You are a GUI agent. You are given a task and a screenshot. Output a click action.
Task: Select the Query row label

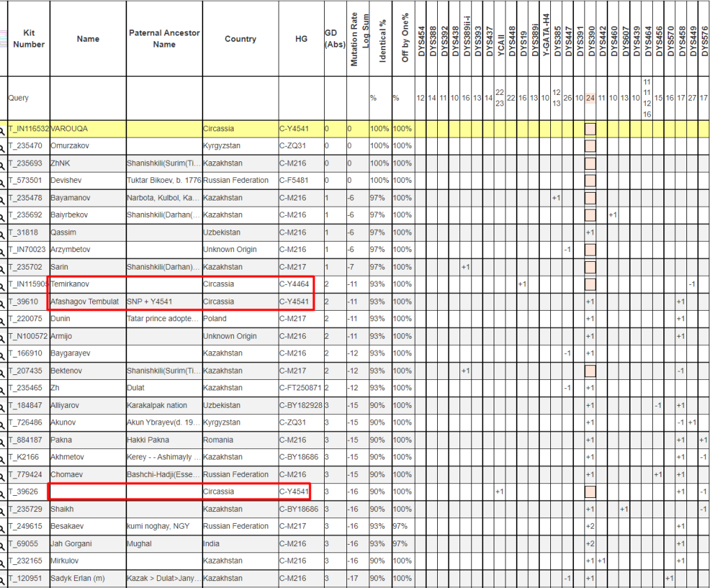click(x=18, y=98)
